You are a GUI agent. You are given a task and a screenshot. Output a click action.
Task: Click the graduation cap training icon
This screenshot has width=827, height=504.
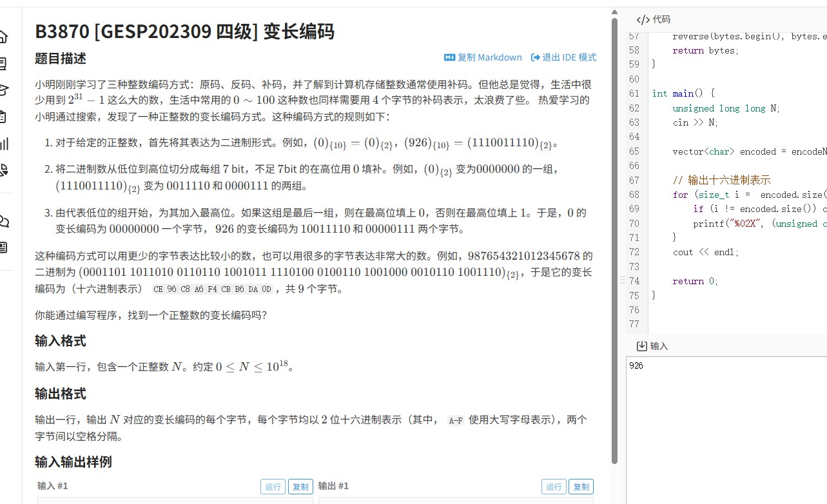[3, 90]
